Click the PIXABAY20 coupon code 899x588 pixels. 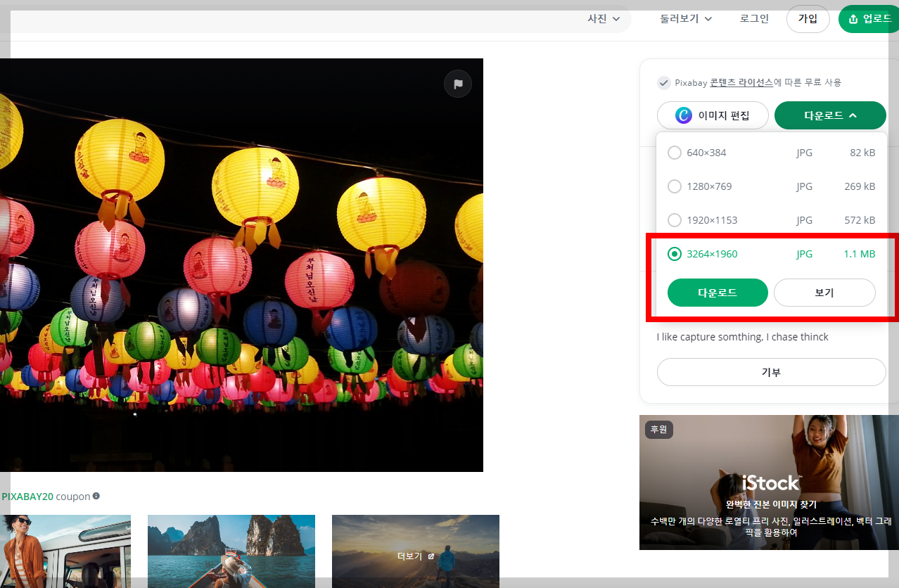coord(27,497)
